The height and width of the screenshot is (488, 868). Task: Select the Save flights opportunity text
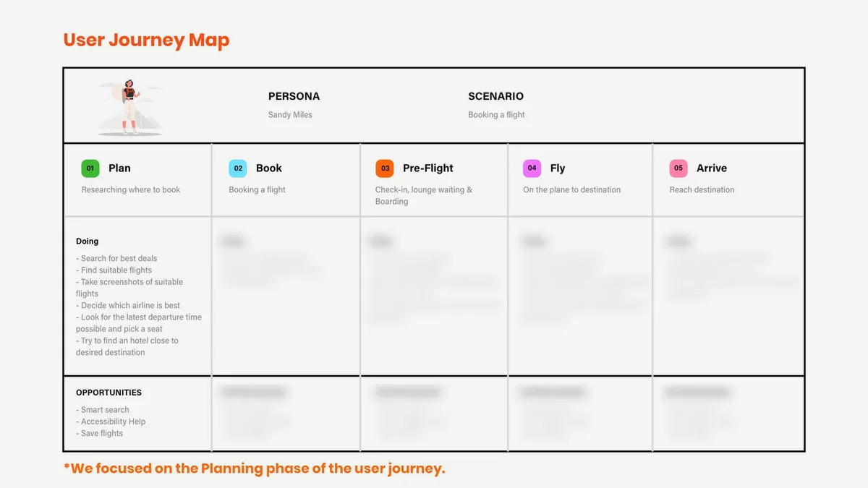click(x=100, y=433)
